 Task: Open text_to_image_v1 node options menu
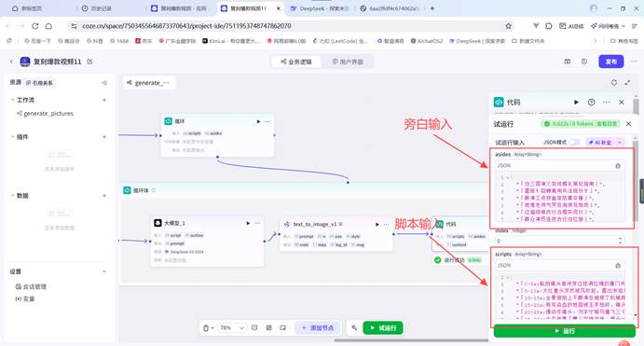pos(386,225)
